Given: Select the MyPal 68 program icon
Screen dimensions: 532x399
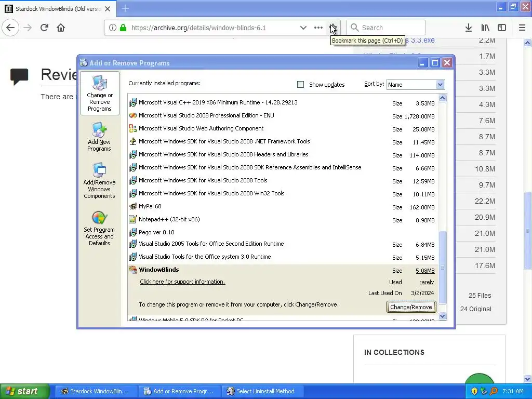Looking at the screenshot, I should (132, 206).
